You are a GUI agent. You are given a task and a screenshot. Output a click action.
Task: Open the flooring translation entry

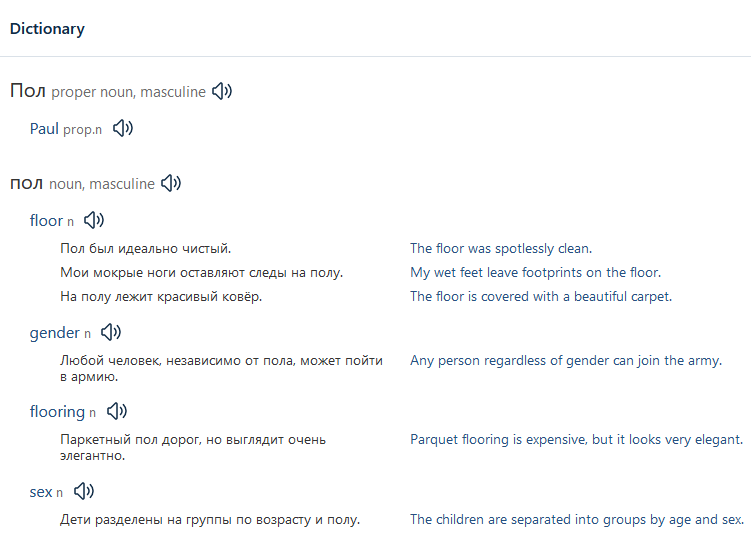[x=57, y=412]
